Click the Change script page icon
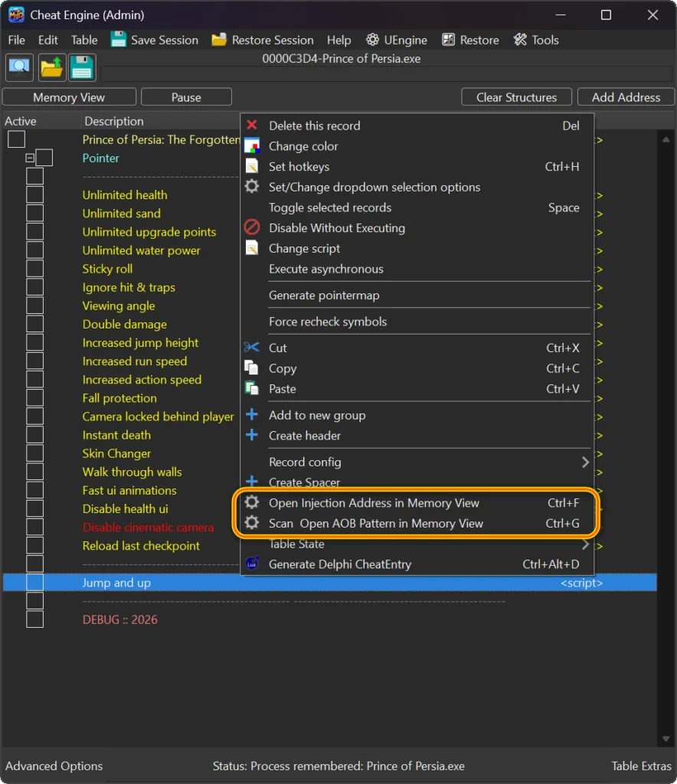The width and height of the screenshot is (677, 784). click(x=252, y=247)
